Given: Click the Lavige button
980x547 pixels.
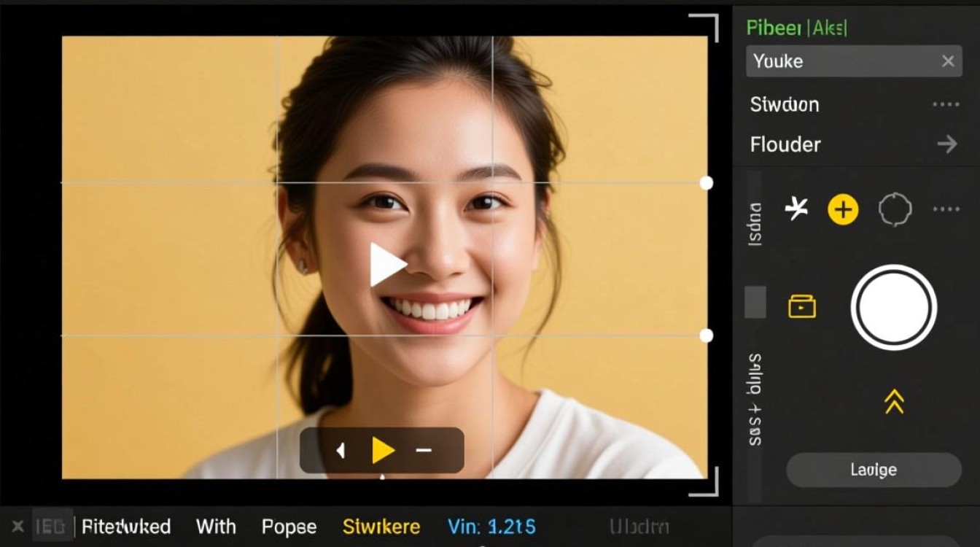Looking at the screenshot, I should coord(874,470).
